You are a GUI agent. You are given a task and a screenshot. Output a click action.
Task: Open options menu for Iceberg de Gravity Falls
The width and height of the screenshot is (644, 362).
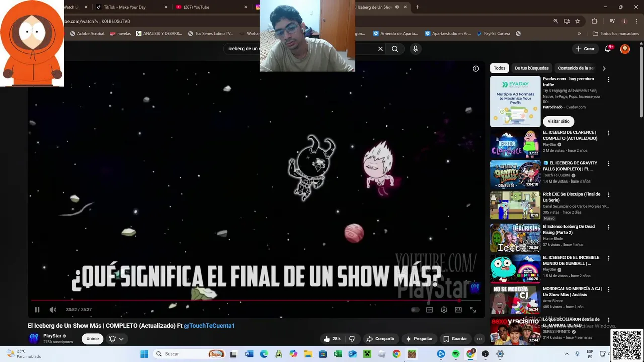coord(608,164)
